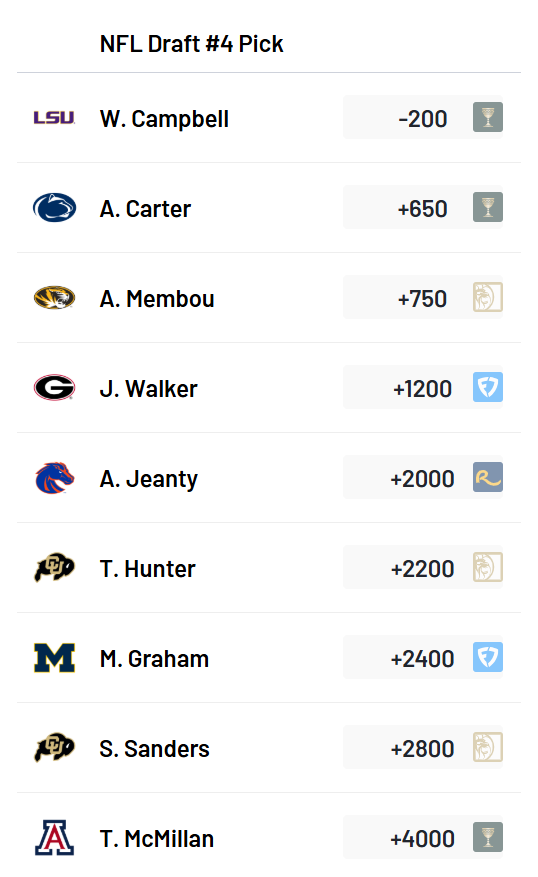Click the Michigan M logo beside M. Graham
Image resolution: width=538 pixels, height=877 pixels.
point(54,658)
